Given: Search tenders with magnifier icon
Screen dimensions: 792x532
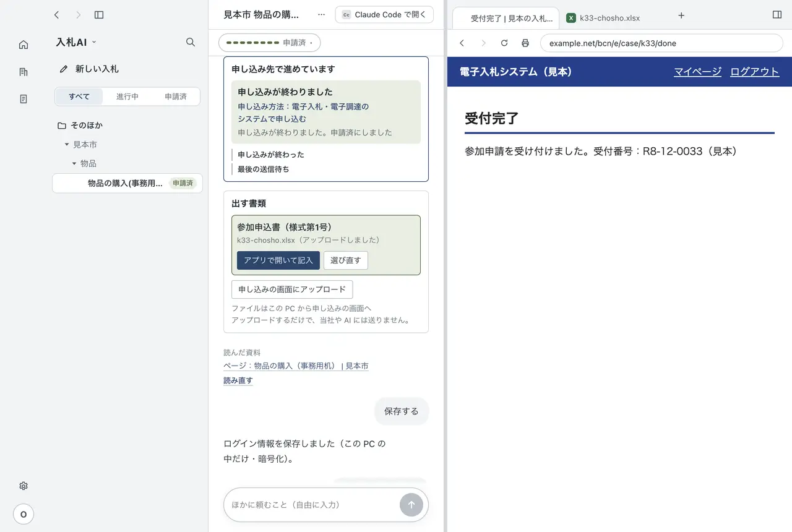Looking at the screenshot, I should (191, 42).
